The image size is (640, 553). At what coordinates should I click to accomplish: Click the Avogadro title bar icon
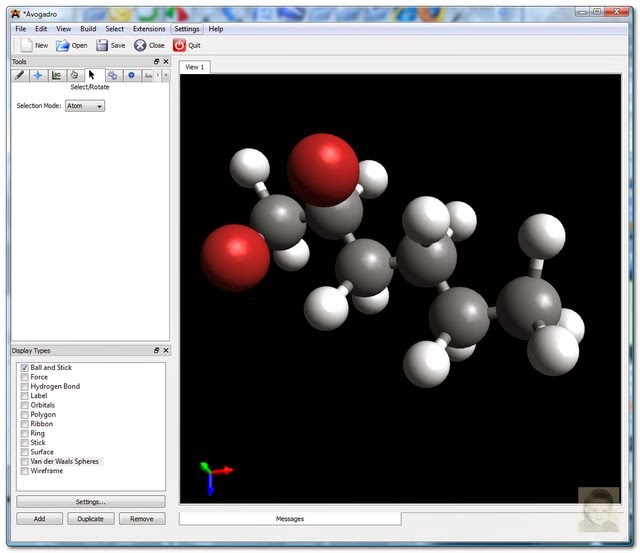pos(16,14)
